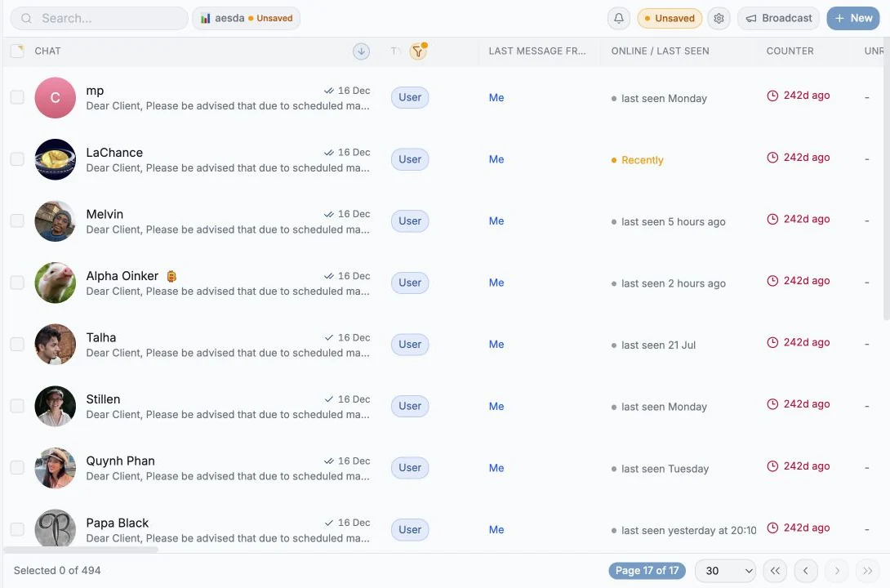Go to first page double-arrow button
Screen dimensions: 890x588
coord(775,571)
